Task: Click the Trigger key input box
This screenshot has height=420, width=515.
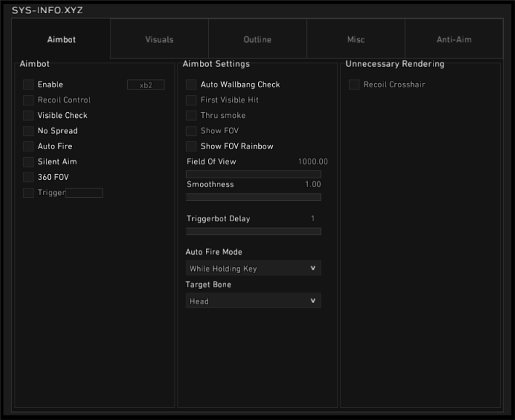Action: coord(84,193)
